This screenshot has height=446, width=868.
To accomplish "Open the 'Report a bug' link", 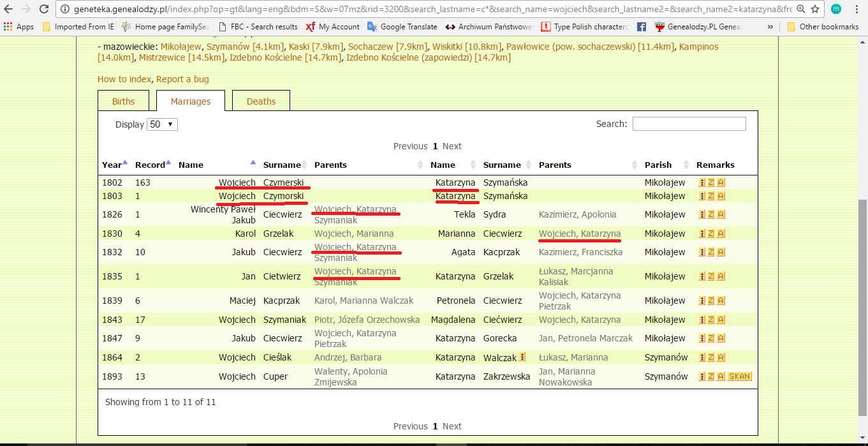I will pos(182,79).
